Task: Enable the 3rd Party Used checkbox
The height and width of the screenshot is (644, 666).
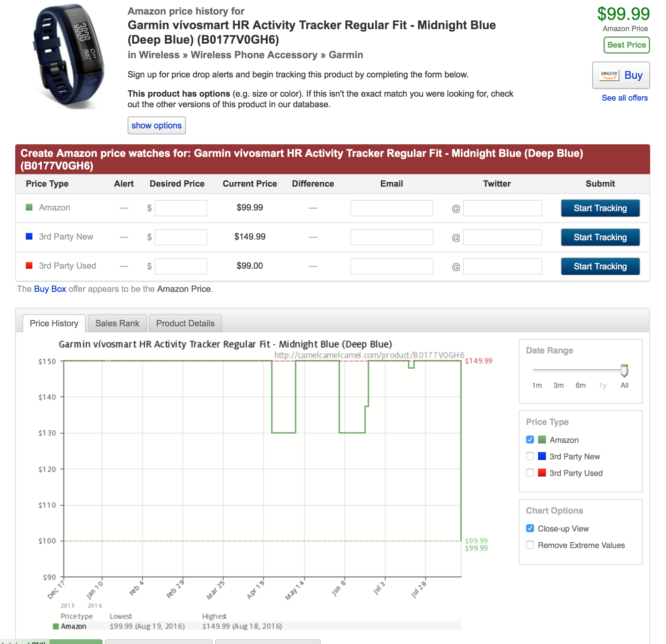Action: (530, 473)
